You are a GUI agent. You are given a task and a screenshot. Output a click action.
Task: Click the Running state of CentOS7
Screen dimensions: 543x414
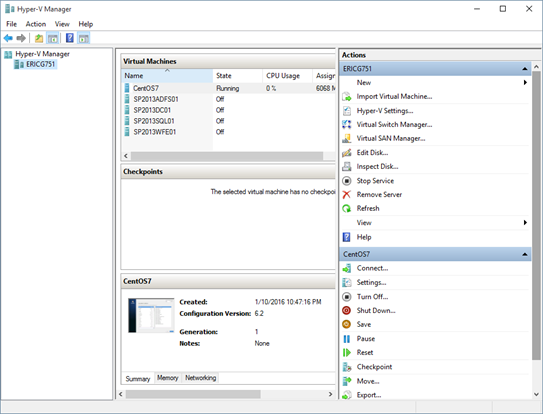pos(228,88)
